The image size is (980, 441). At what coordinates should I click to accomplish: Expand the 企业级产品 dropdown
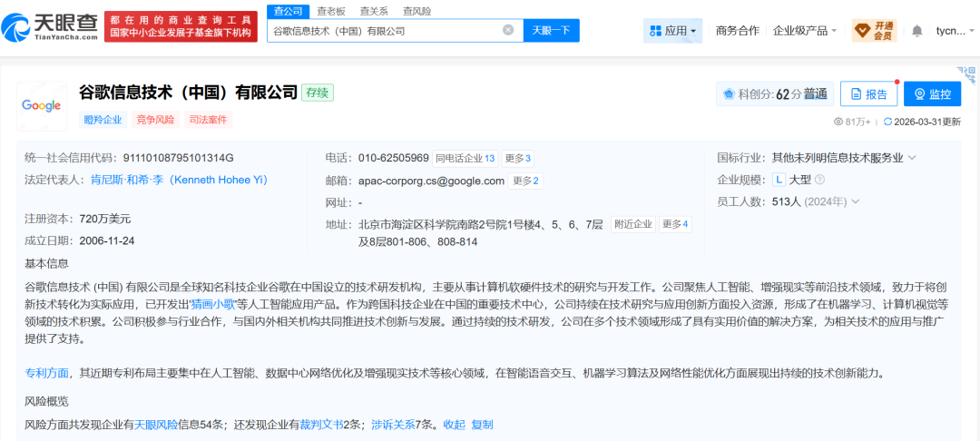click(804, 31)
